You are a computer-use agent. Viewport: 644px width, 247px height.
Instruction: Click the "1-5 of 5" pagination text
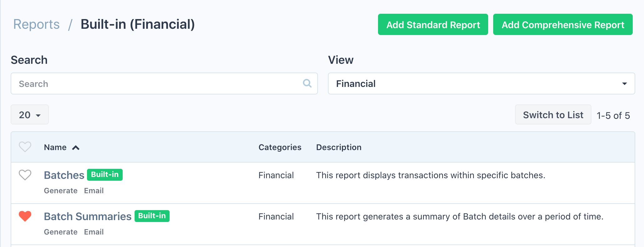tap(613, 115)
